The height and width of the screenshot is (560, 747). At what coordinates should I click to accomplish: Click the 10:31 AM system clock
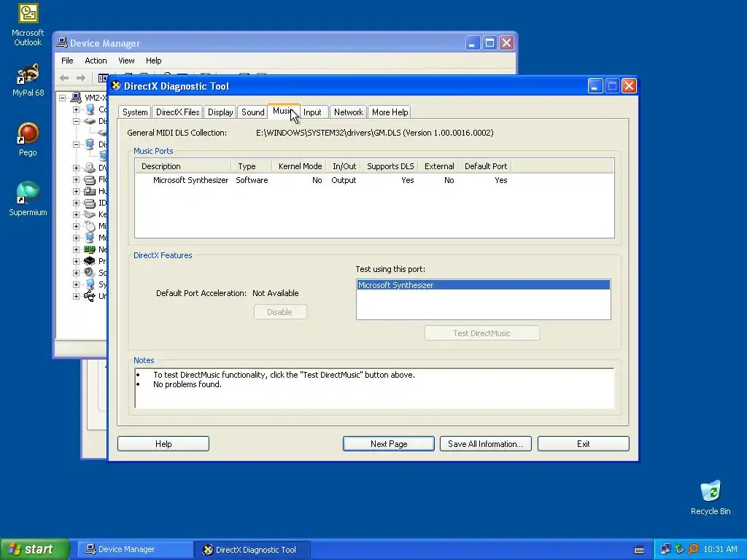point(720,550)
